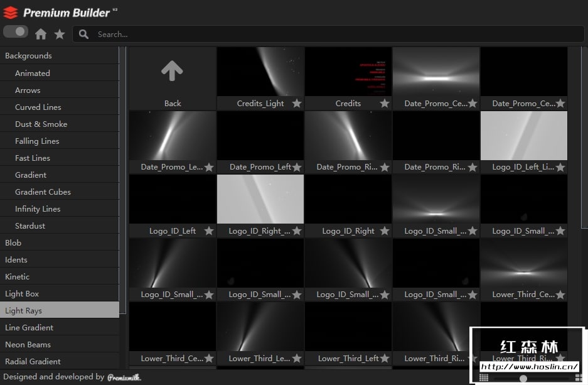This screenshot has height=385, width=588.
Task: Click the Home icon in the top bar
Action: pos(41,34)
